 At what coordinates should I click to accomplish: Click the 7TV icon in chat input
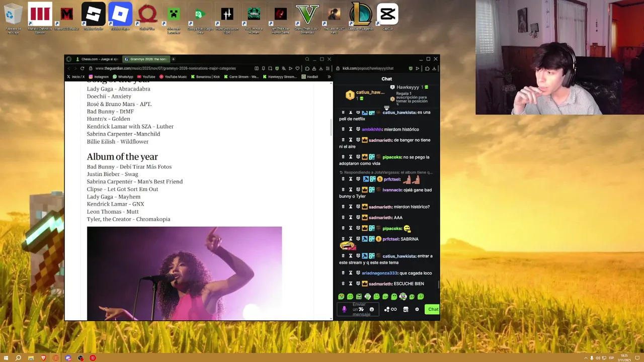(x=361, y=310)
